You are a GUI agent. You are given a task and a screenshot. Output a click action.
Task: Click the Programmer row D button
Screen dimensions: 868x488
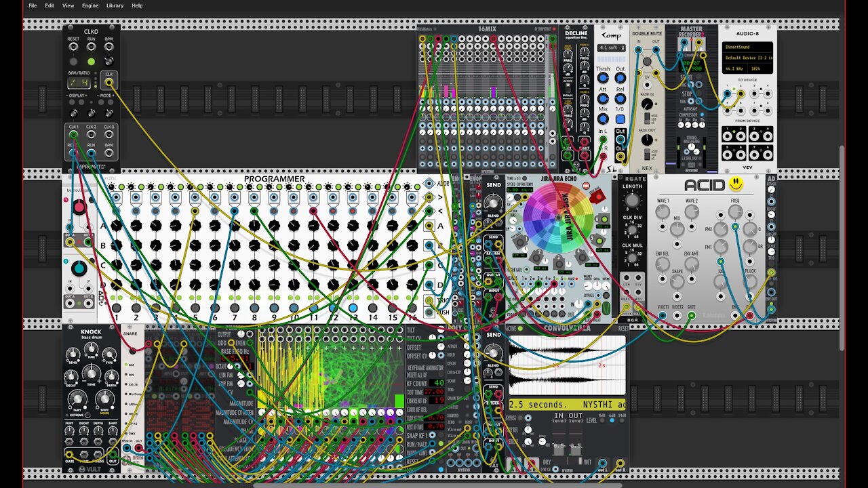coord(429,285)
